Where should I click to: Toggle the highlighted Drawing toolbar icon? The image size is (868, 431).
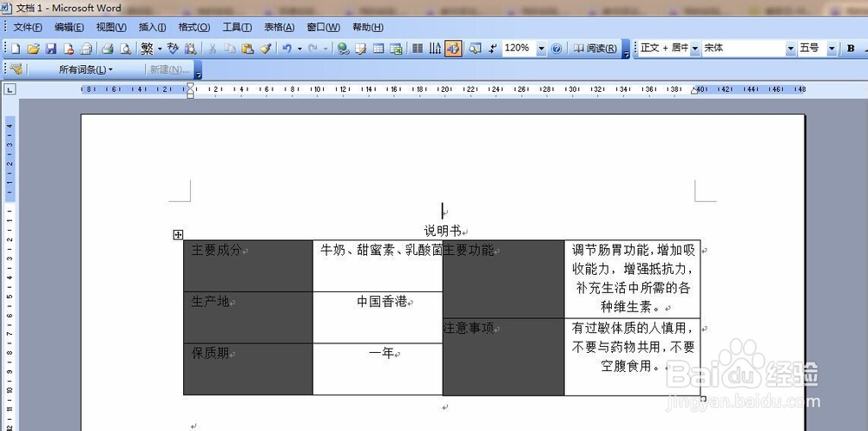pyautogui.click(x=453, y=49)
